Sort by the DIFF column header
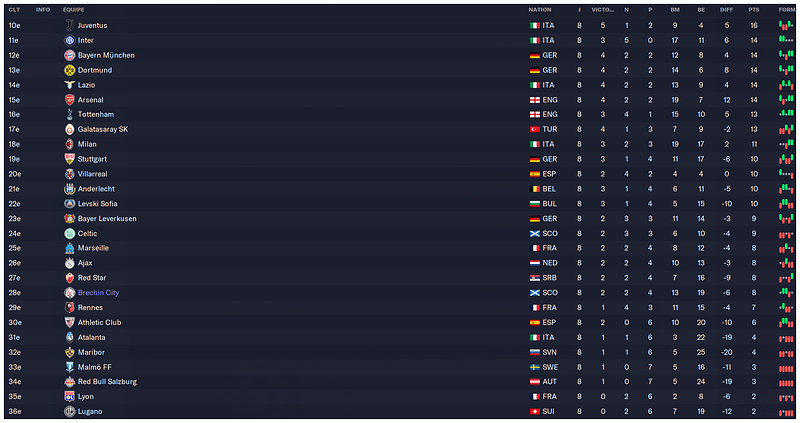Image resolution: width=800 pixels, height=423 pixels. [727, 10]
